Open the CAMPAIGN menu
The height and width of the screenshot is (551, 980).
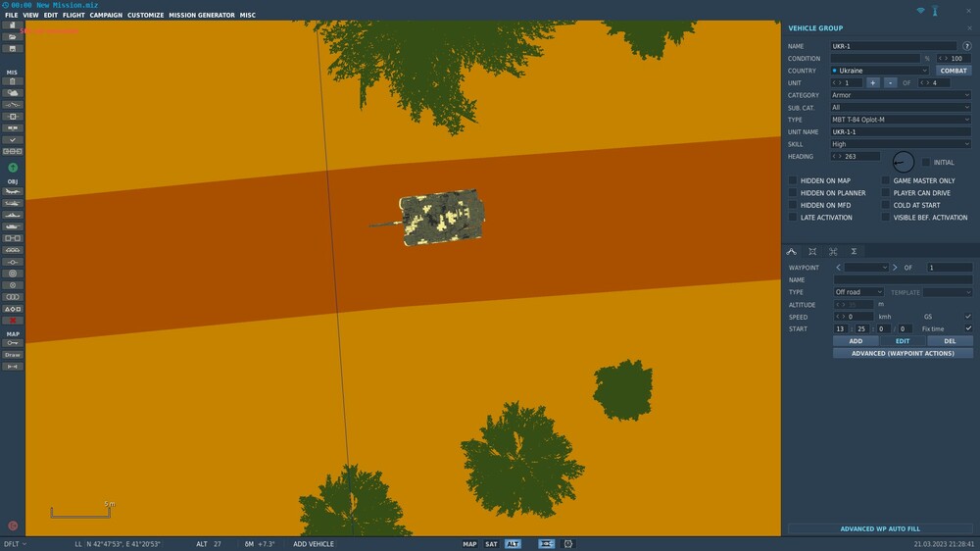tap(106, 15)
